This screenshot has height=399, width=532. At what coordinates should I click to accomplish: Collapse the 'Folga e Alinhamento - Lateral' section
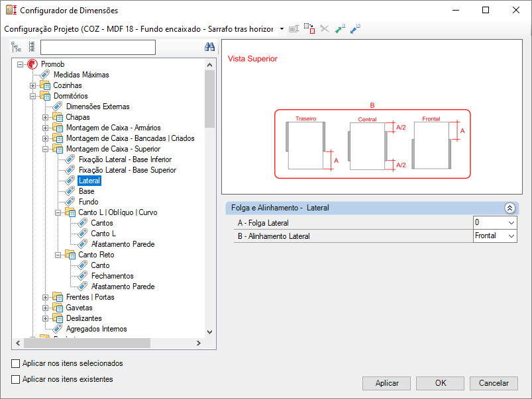[509, 208]
